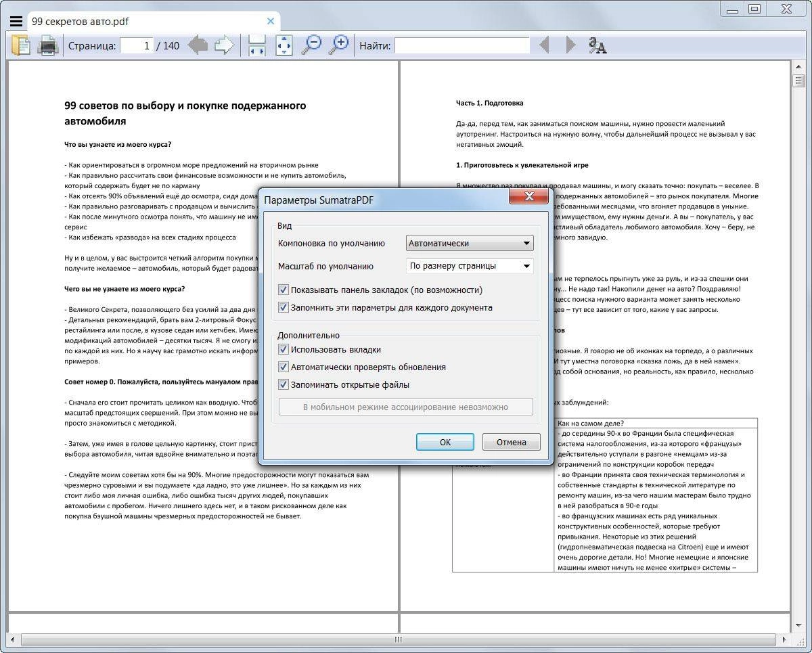Open Масштаб по умолчанию dropdown
The width and height of the screenshot is (812, 653).
(x=470, y=266)
